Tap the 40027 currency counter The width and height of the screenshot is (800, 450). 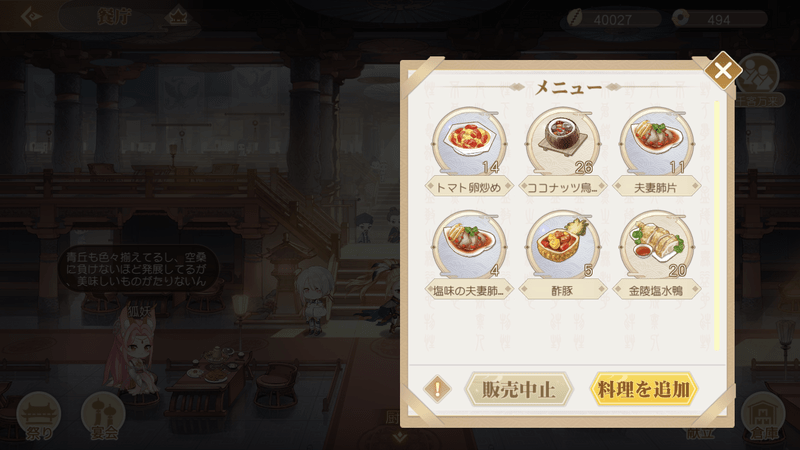point(614,19)
